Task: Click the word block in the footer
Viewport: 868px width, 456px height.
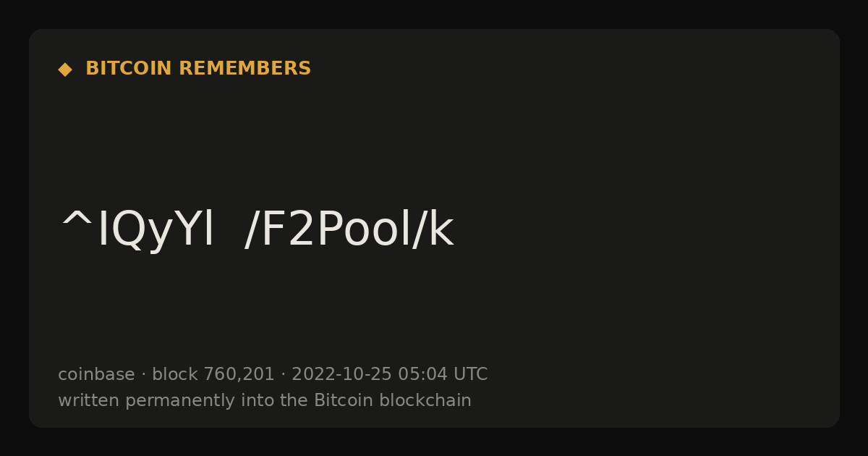Action: (174, 374)
